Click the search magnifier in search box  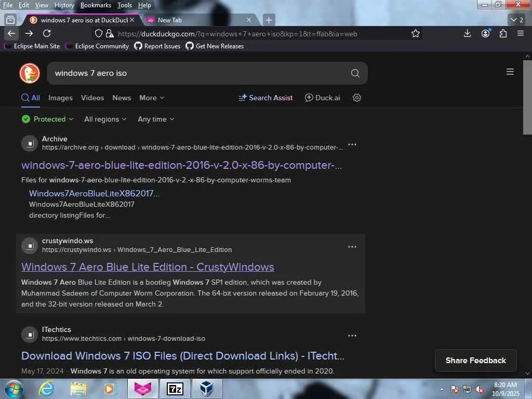tap(355, 73)
